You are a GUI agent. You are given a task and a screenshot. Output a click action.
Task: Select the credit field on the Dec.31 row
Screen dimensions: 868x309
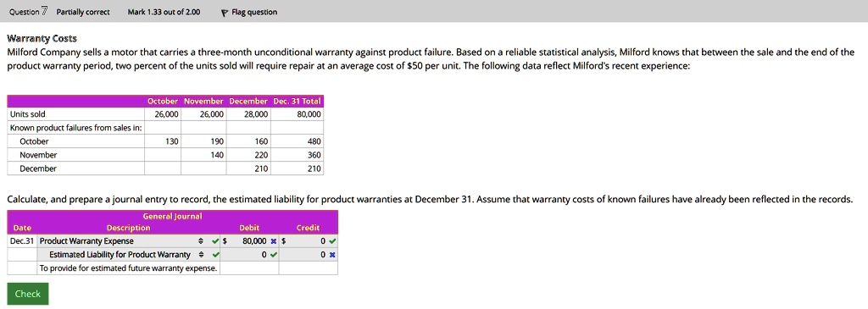pos(307,241)
